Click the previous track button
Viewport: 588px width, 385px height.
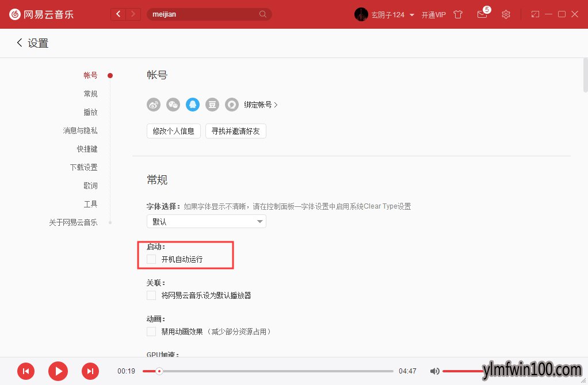coord(26,371)
